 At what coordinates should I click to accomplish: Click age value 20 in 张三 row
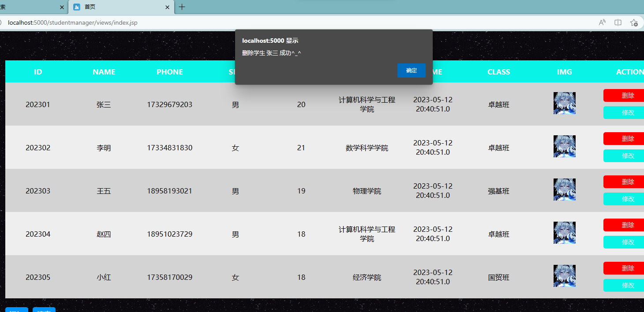click(301, 104)
